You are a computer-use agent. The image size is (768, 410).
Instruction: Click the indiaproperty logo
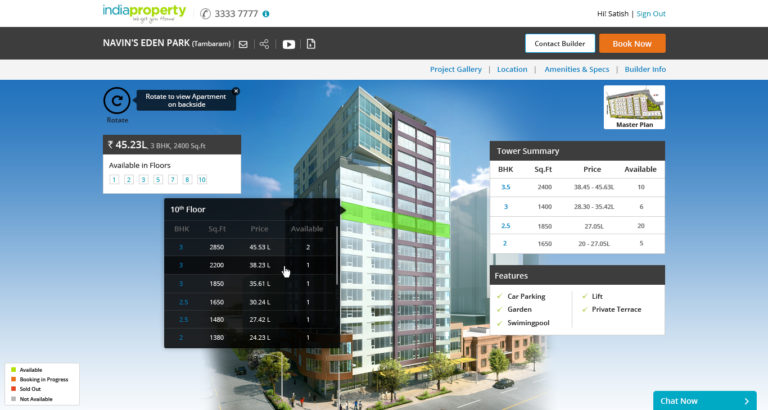pyautogui.click(x=144, y=13)
